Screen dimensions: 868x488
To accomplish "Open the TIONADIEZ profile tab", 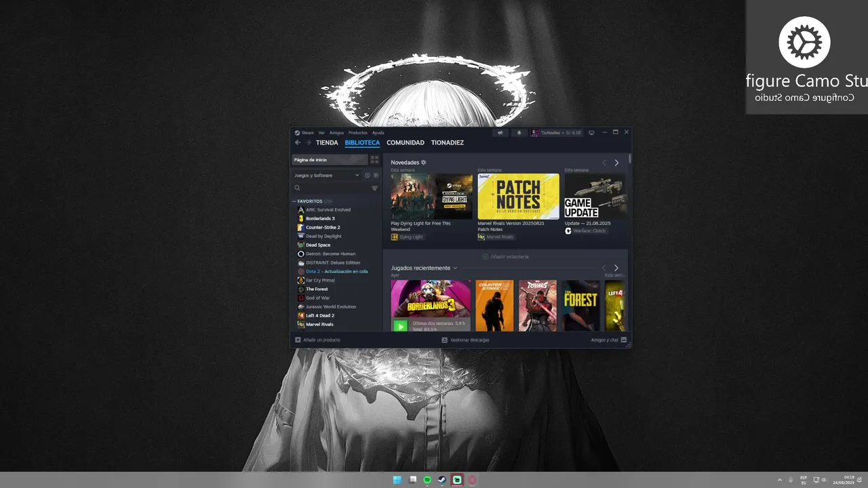I will pyautogui.click(x=448, y=143).
